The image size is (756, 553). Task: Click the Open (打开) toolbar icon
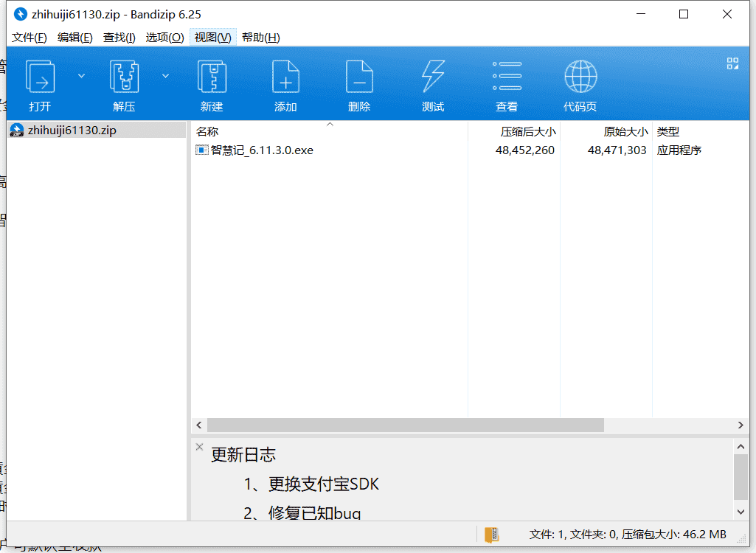(x=40, y=76)
